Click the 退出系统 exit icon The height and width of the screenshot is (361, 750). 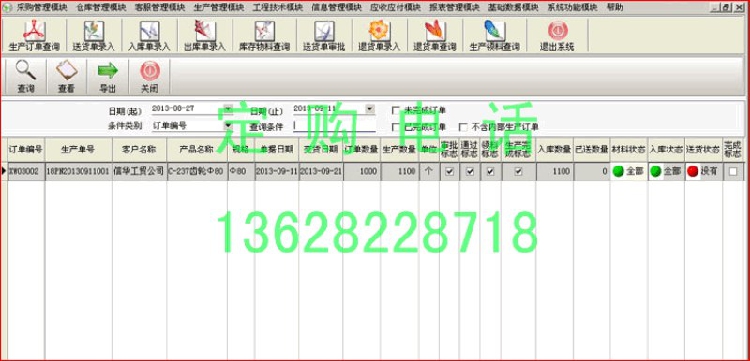tap(557, 36)
